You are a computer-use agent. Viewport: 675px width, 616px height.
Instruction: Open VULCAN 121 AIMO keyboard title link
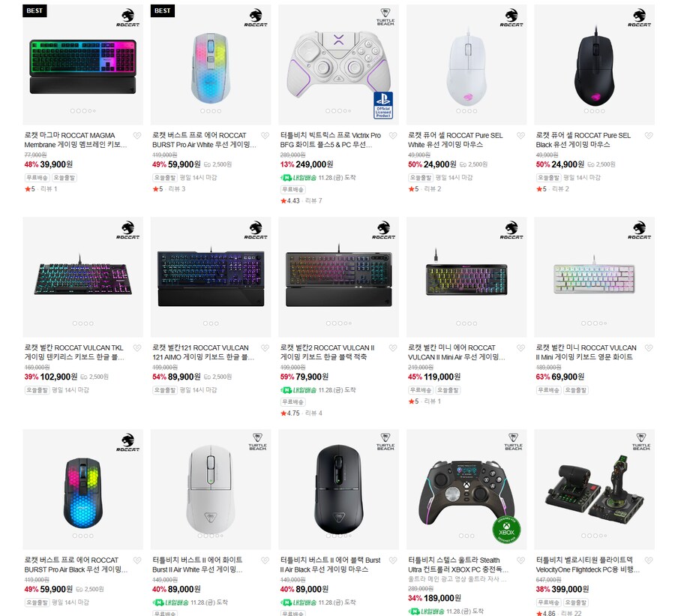click(x=201, y=352)
